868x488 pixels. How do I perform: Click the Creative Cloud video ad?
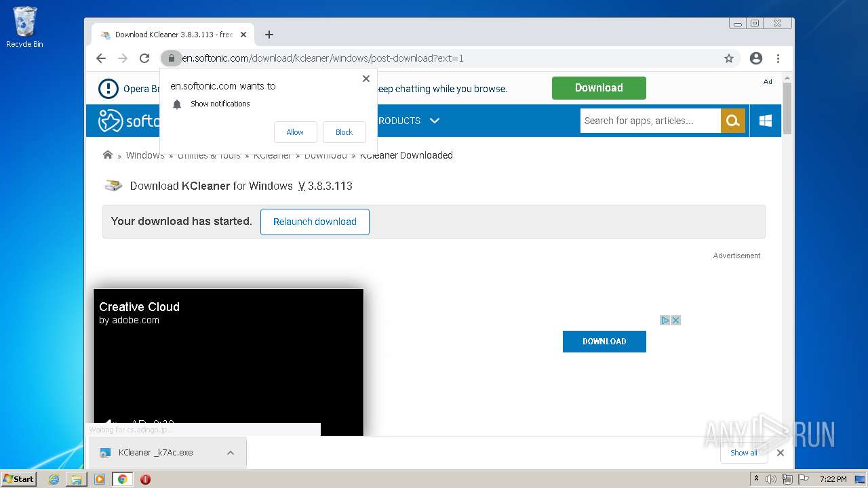tap(229, 362)
